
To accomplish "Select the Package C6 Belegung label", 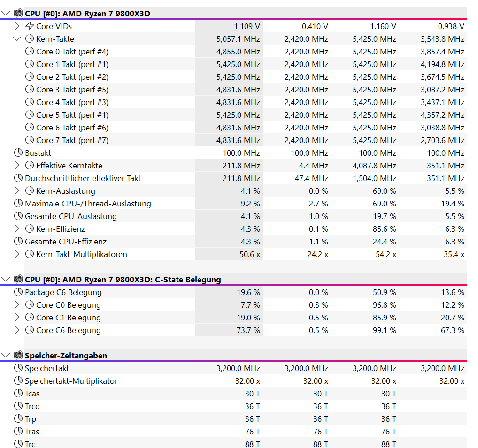I will (x=63, y=292).
